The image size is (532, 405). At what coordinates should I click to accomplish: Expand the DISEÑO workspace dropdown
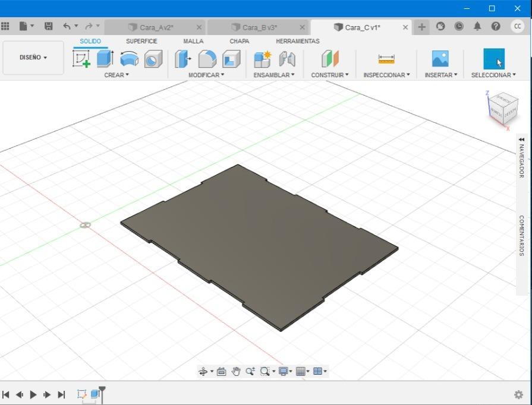point(33,58)
